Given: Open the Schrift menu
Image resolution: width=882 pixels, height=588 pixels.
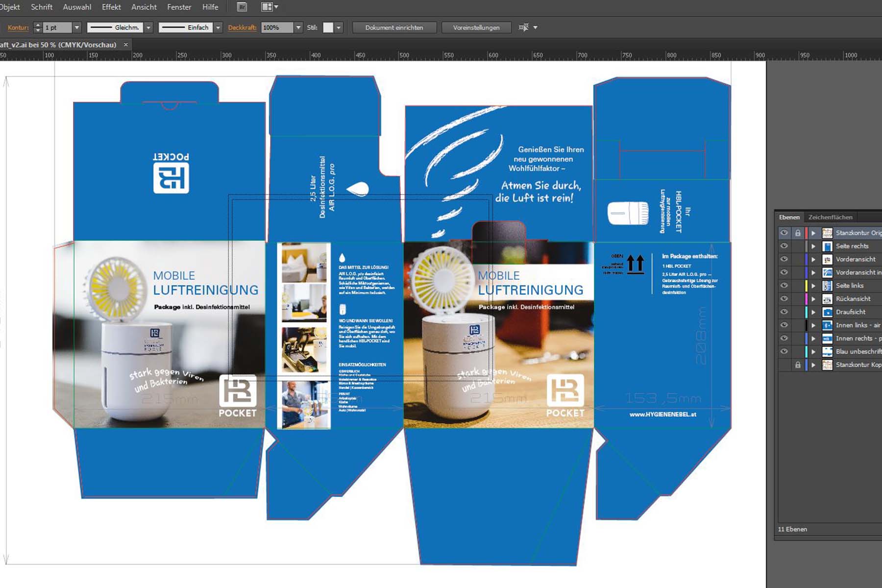Looking at the screenshot, I should click(x=42, y=7).
